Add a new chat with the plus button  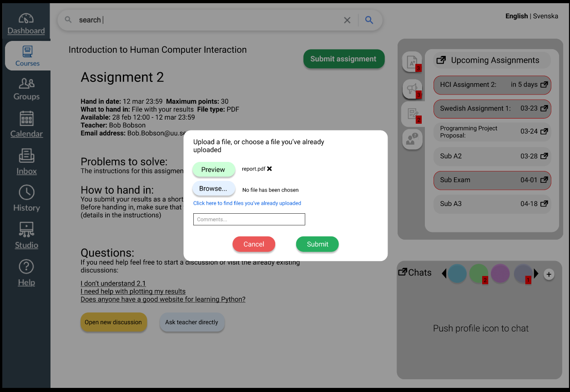pos(549,274)
